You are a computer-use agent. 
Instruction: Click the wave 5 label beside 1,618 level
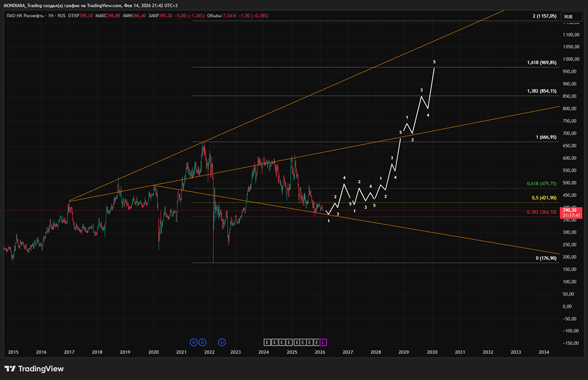tap(435, 62)
